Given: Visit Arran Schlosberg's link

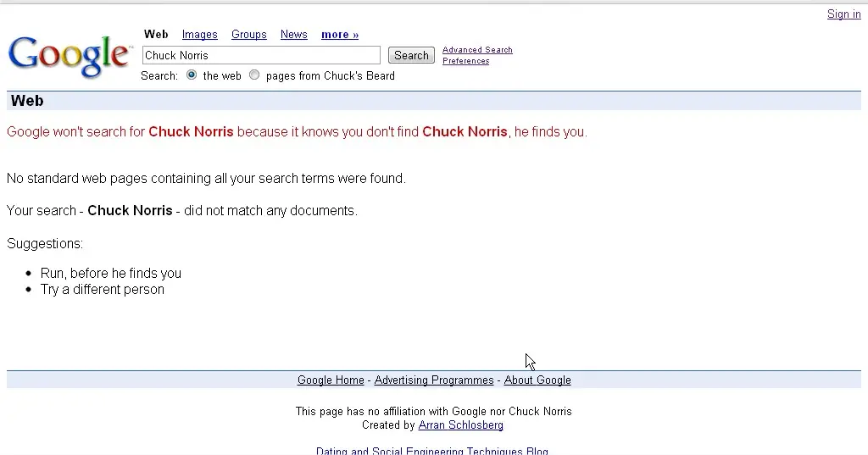Looking at the screenshot, I should click(460, 425).
